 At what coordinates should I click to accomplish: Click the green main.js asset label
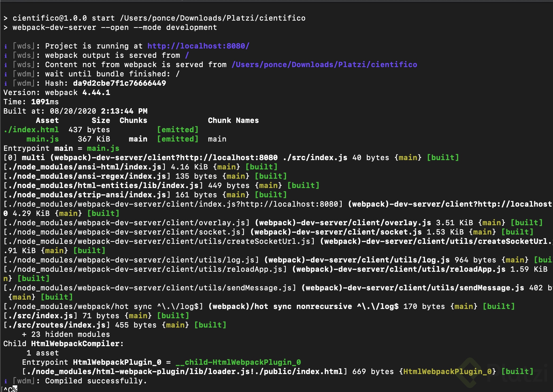(42, 139)
